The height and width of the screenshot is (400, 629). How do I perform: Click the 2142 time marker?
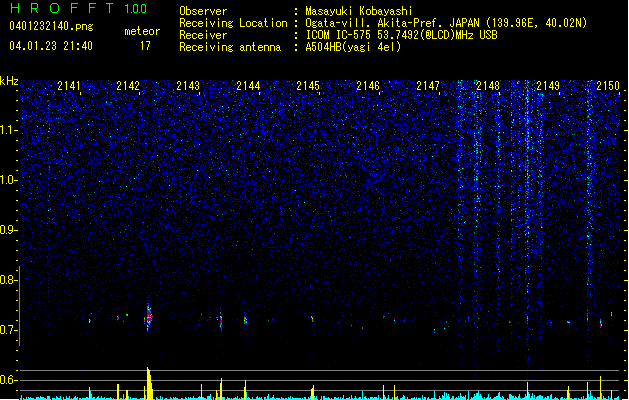point(128,86)
